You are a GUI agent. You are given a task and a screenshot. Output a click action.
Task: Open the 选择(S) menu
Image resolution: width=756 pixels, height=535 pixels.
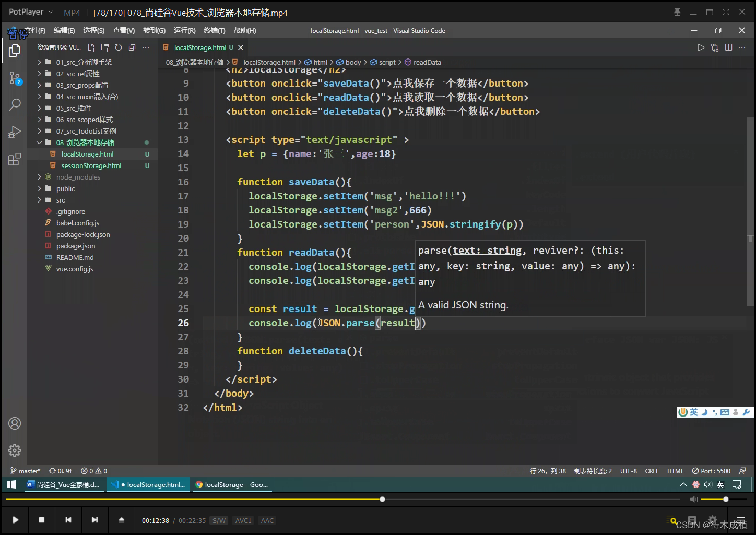94,31
